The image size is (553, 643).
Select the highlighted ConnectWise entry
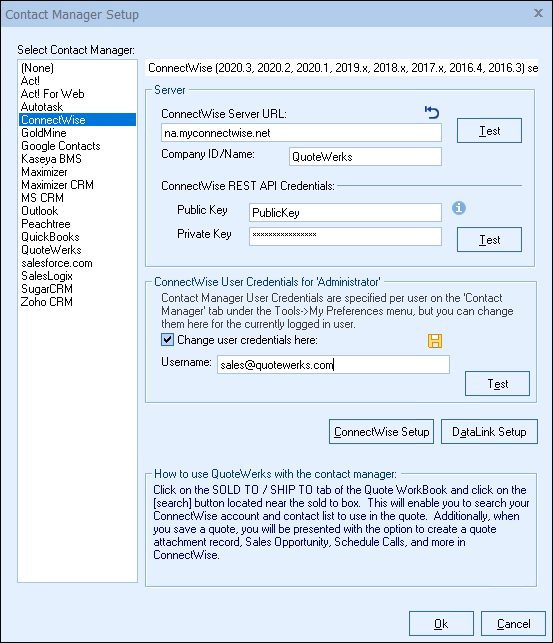pos(77,120)
